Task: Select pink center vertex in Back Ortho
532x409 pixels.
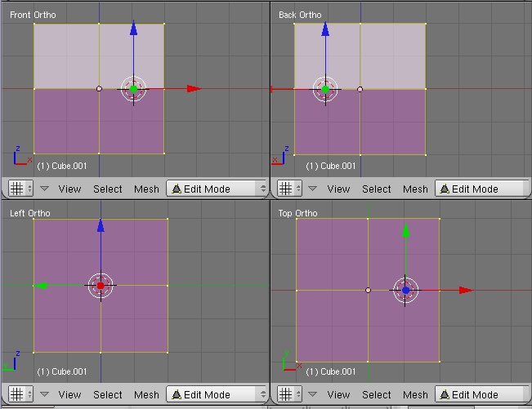Action: click(x=360, y=89)
